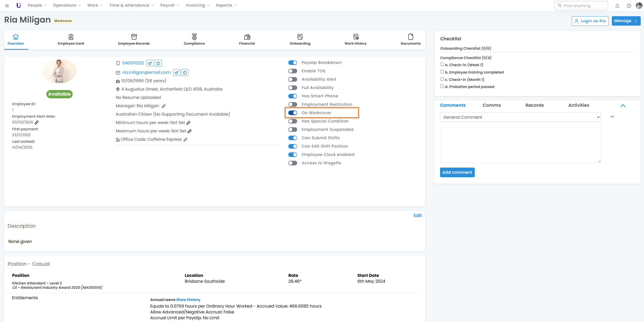The height and width of the screenshot is (322, 644).
Task: Open notifications bell icon
Action: 617,6
